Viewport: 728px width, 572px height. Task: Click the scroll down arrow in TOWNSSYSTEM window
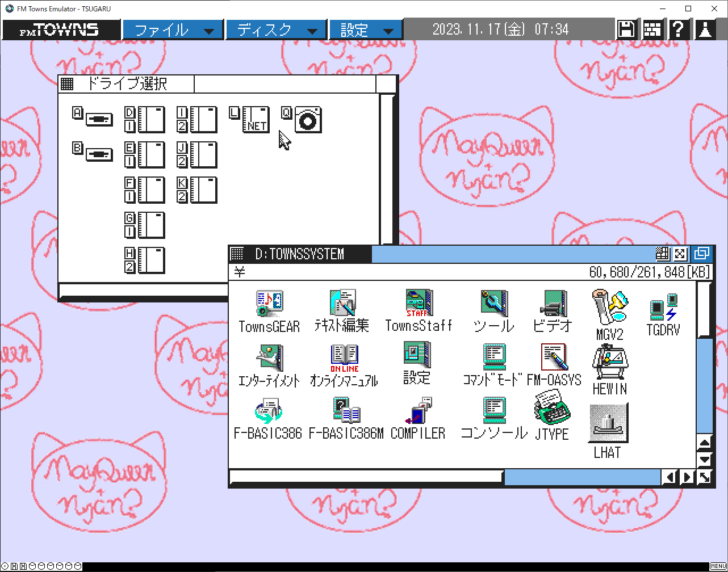(704, 460)
